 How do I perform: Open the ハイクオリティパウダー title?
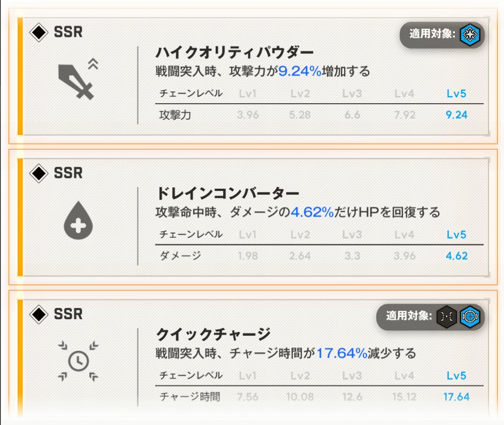coord(234,53)
